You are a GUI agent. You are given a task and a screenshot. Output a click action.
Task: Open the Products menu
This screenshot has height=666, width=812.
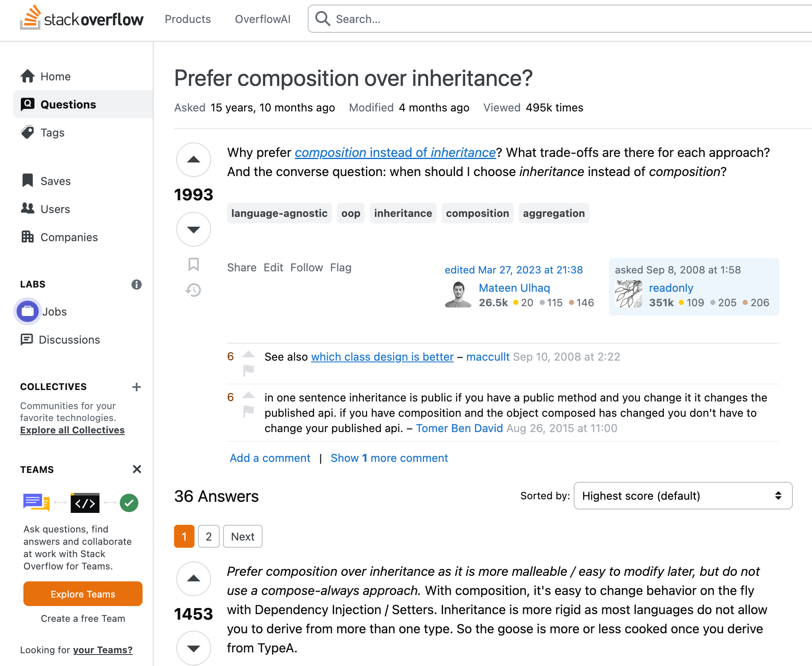[188, 19]
